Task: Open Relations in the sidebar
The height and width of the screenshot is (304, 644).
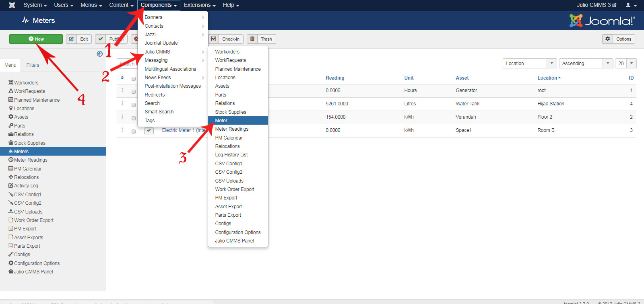Action: (21, 134)
